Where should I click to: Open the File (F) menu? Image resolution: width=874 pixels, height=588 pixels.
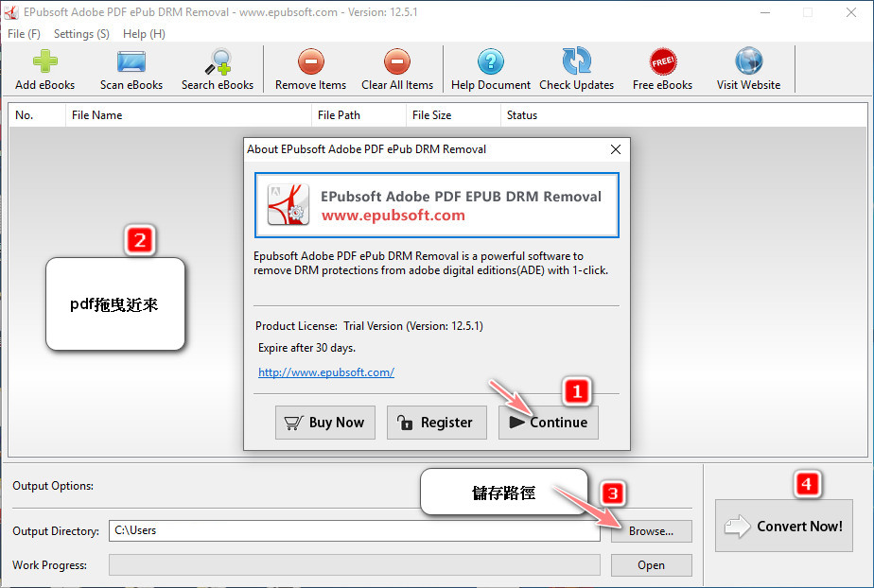[24, 33]
